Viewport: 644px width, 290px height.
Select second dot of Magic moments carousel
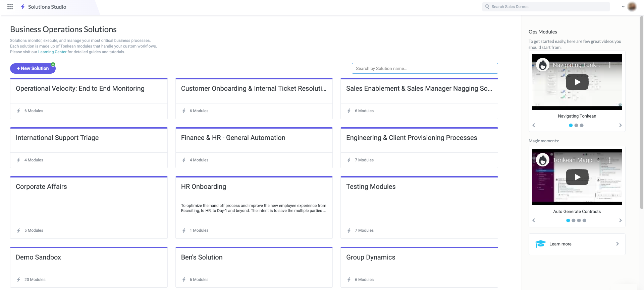pos(574,220)
